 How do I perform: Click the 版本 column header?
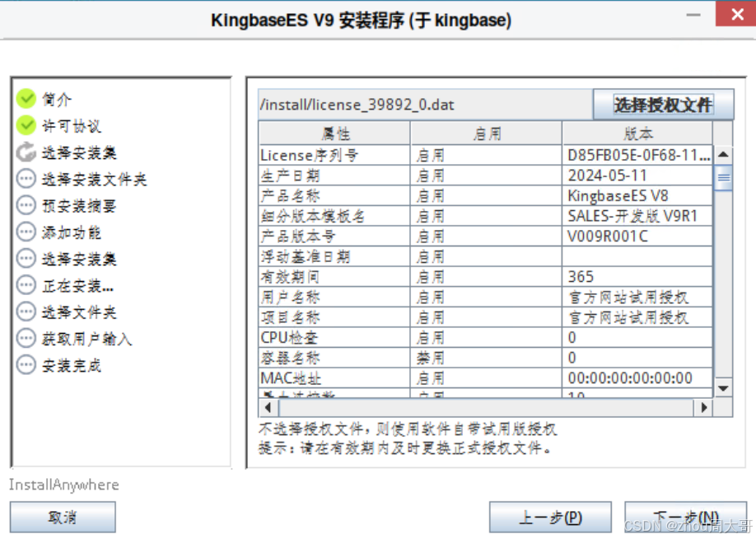[x=637, y=134]
